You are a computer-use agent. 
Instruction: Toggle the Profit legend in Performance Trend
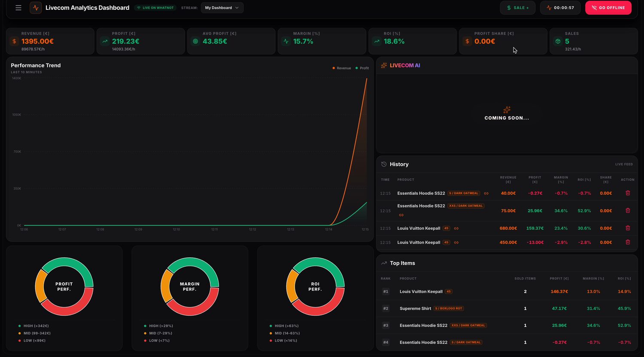click(362, 68)
